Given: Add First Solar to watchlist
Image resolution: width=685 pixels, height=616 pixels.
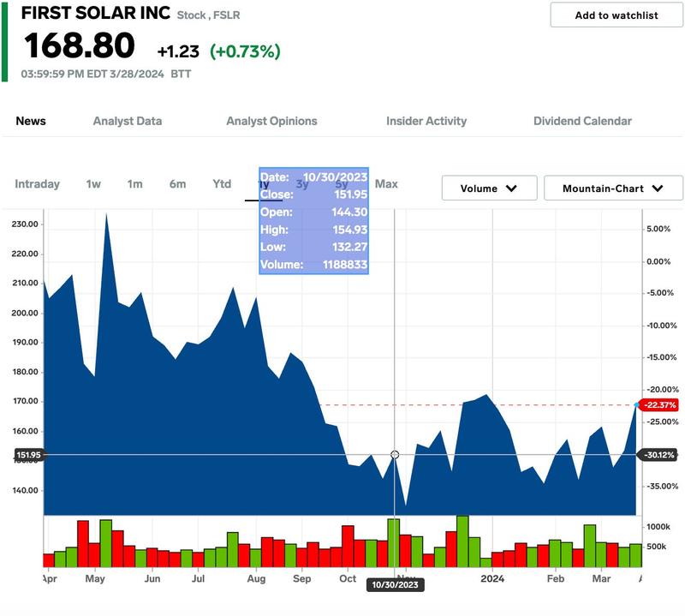Looking at the screenshot, I should pyautogui.click(x=616, y=15).
